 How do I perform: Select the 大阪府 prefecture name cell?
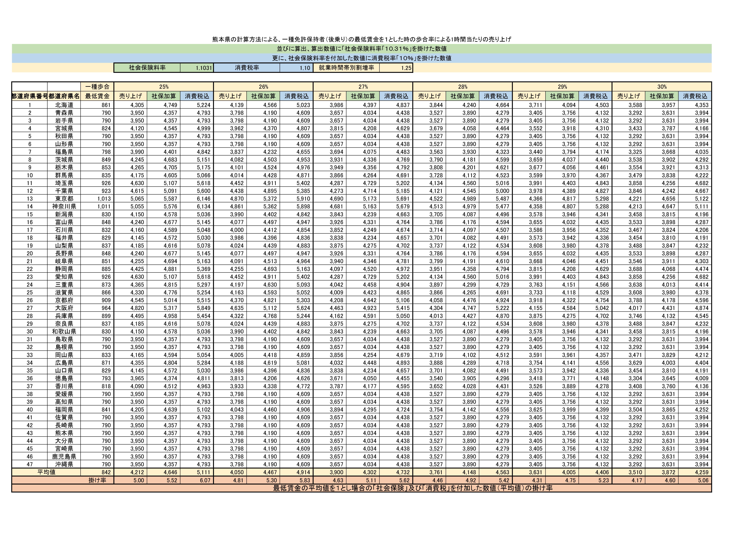point(64,308)
